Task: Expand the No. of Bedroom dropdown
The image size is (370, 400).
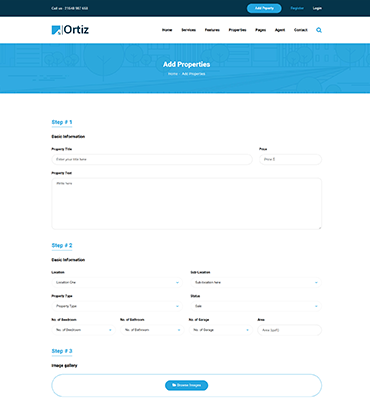Action: (x=83, y=330)
